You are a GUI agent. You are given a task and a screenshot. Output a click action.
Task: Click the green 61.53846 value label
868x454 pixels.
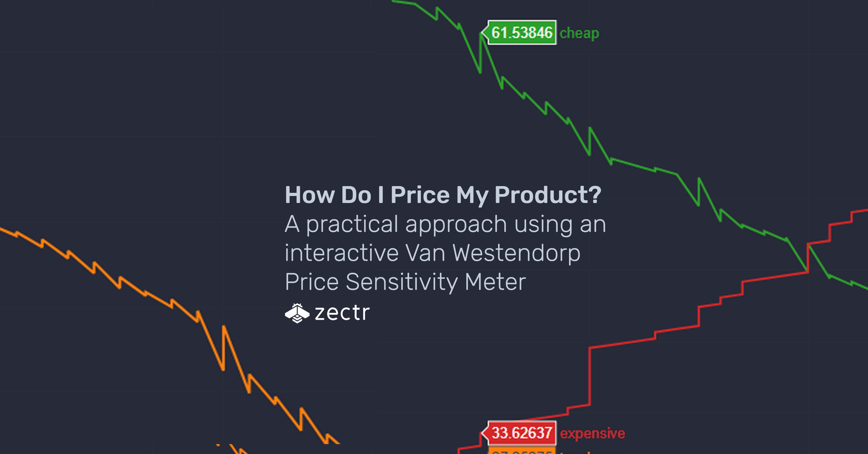point(522,33)
